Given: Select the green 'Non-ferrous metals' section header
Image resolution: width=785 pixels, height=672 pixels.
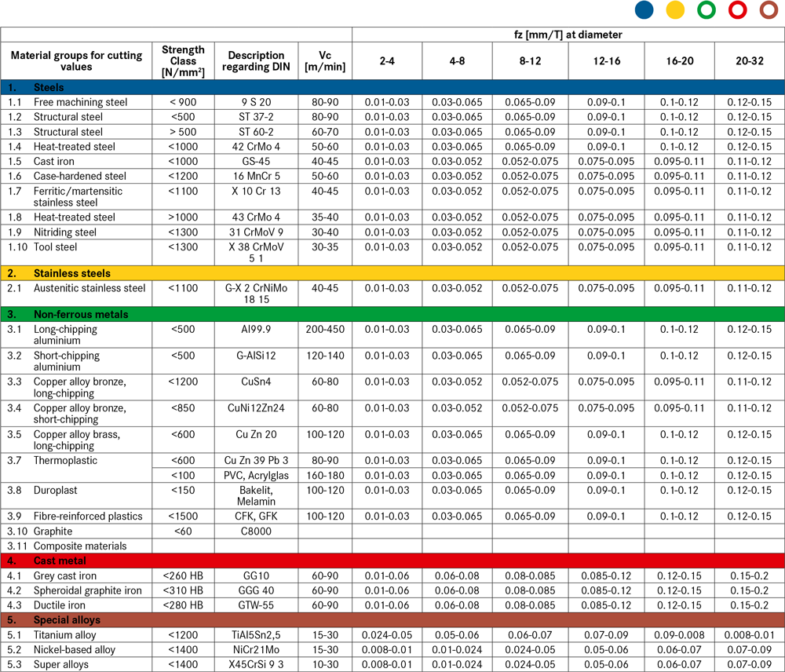Looking at the screenshot, I should (392, 315).
